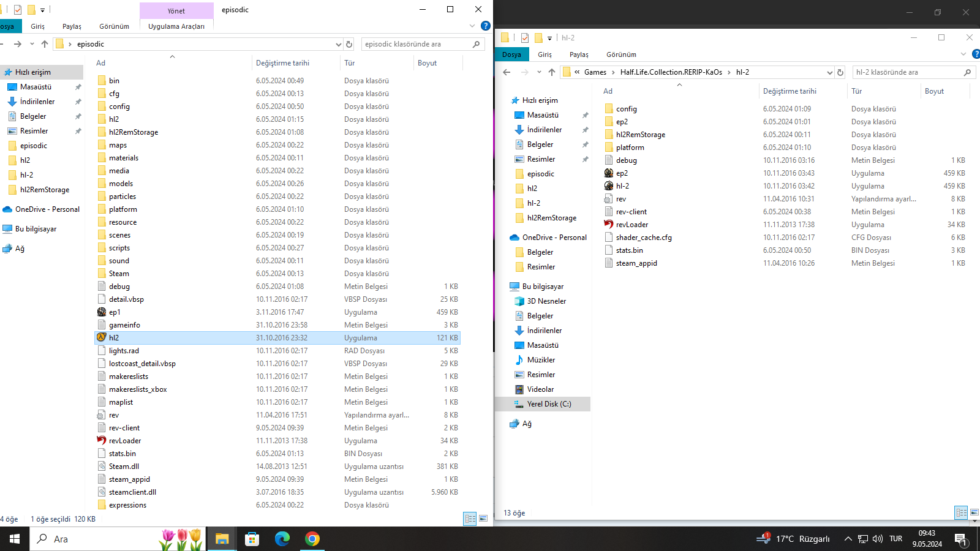This screenshot has height=551, width=980.
Task: Switch to large icons view in episodic window
Action: (x=483, y=519)
